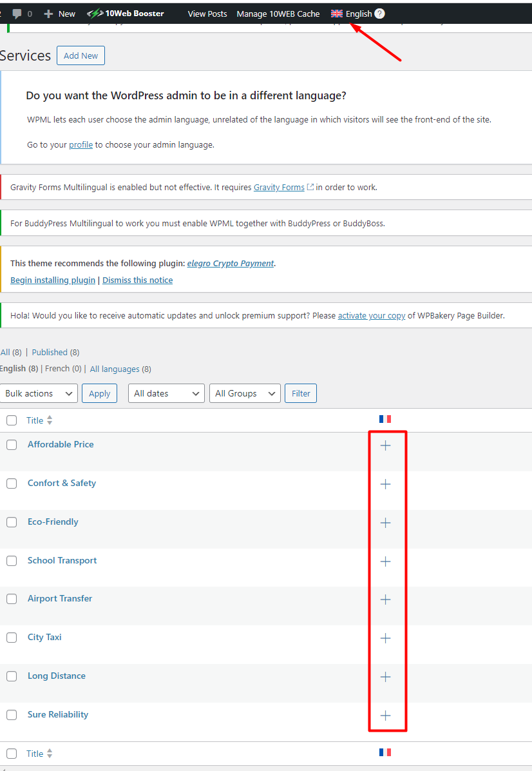The width and height of the screenshot is (532, 771).
Task: Open elegro Crypto Payment plugin link
Action: click(231, 263)
